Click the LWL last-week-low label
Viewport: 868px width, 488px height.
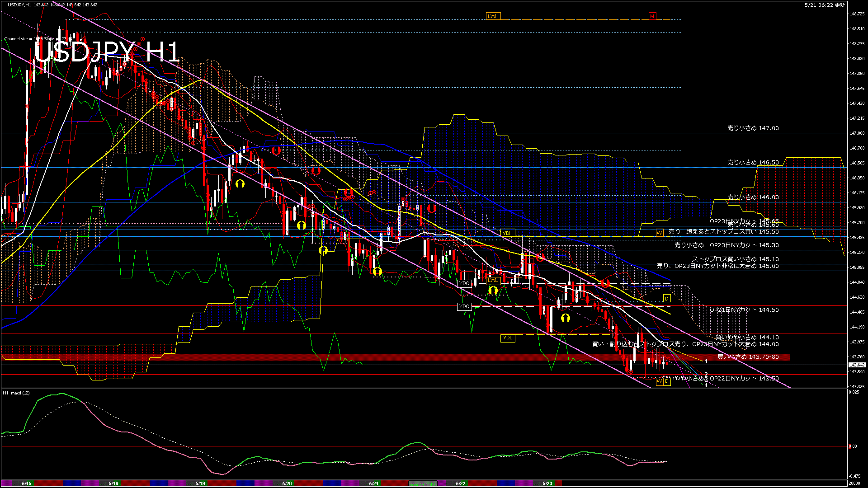tap(493, 280)
